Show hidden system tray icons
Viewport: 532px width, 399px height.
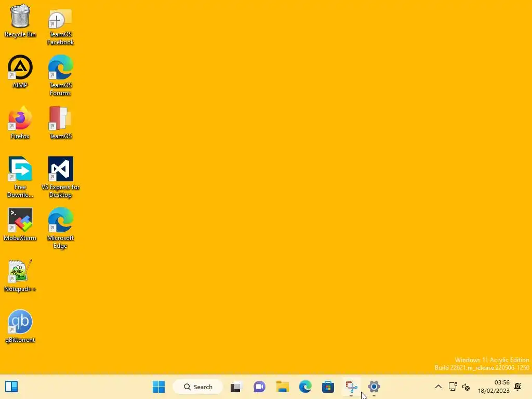coord(438,387)
